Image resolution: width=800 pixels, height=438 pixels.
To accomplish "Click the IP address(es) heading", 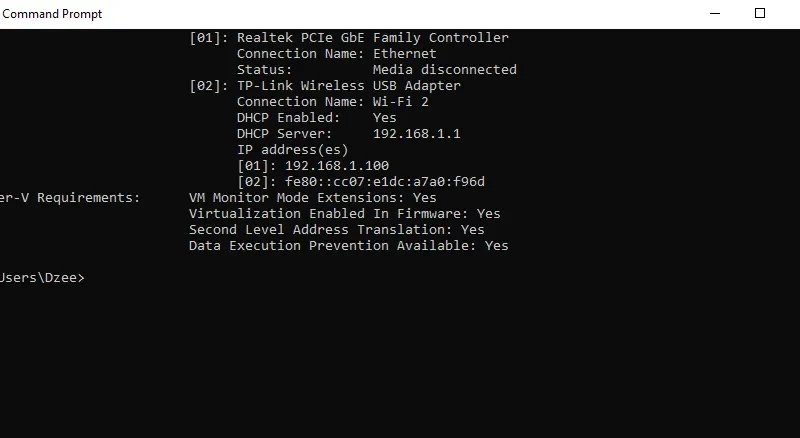I will pos(292,150).
